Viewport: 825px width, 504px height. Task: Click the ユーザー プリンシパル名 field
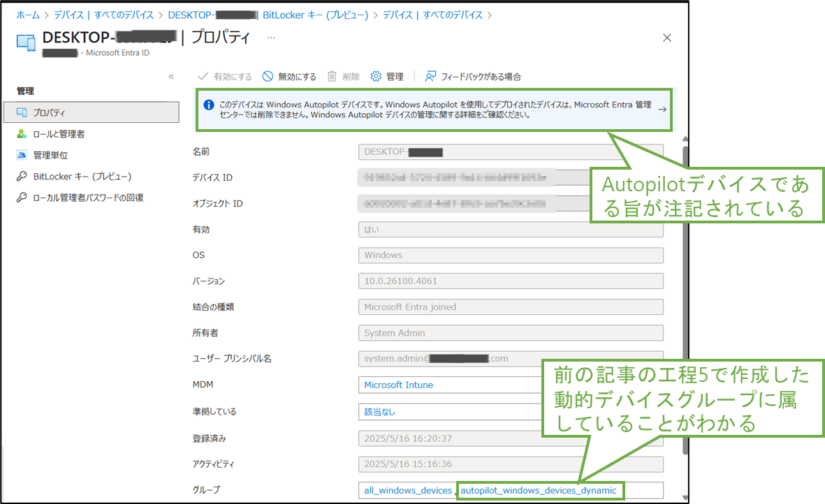pos(511,358)
